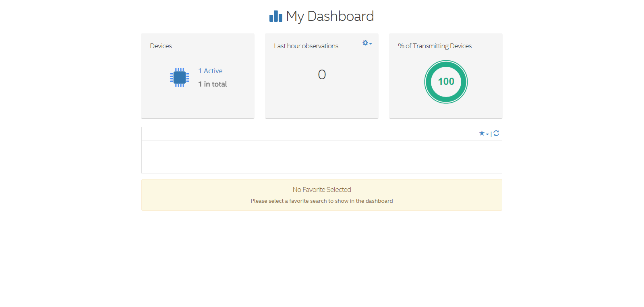Open the star favorites dropdown
The width and height of the screenshot is (644, 307).
(x=484, y=133)
